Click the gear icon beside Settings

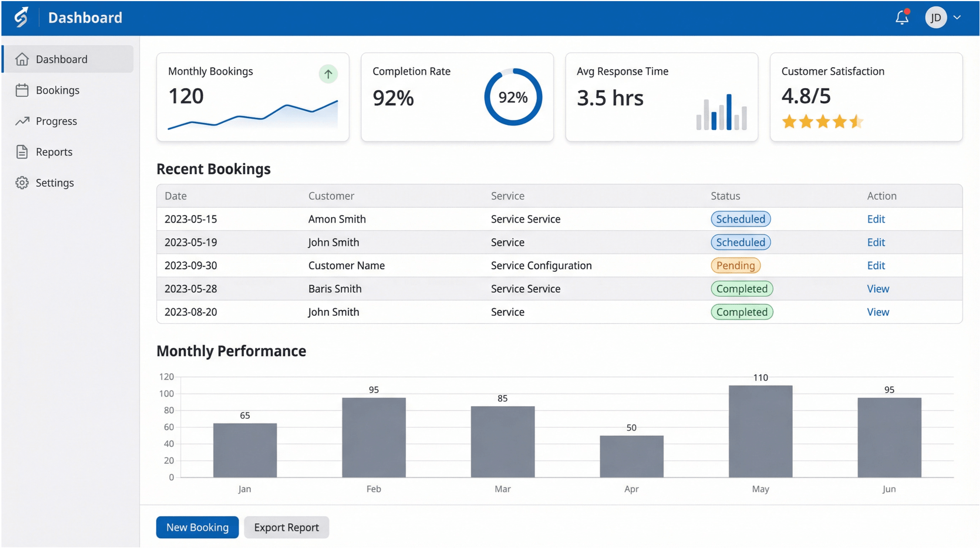pyautogui.click(x=22, y=183)
